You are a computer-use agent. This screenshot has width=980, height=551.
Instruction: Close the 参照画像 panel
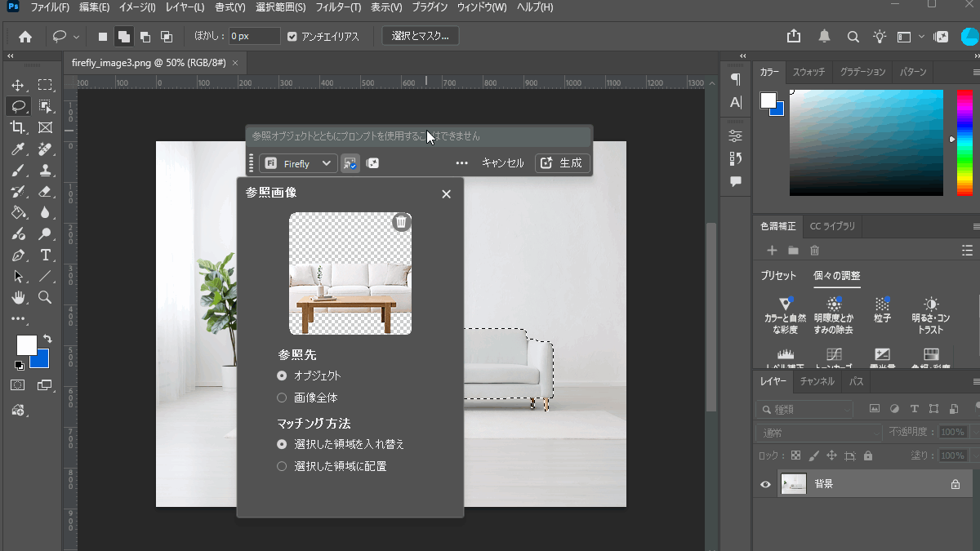pyautogui.click(x=446, y=194)
